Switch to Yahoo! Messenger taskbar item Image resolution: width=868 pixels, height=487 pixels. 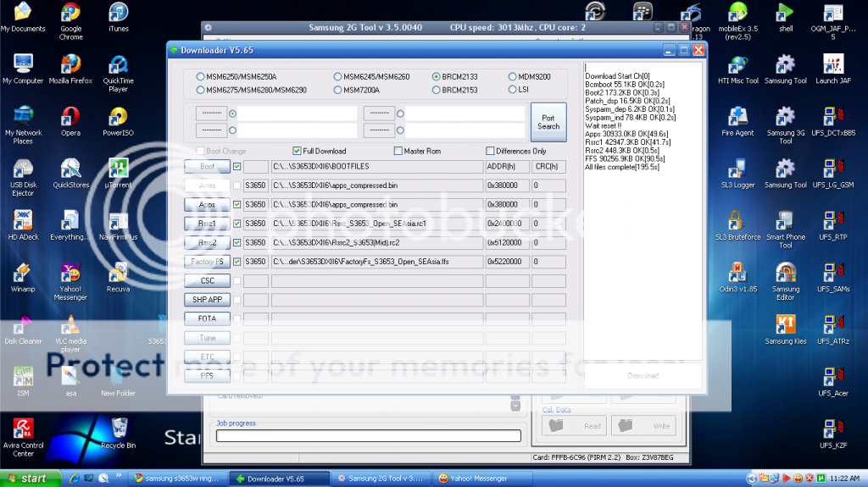pyautogui.click(x=483, y=479)
